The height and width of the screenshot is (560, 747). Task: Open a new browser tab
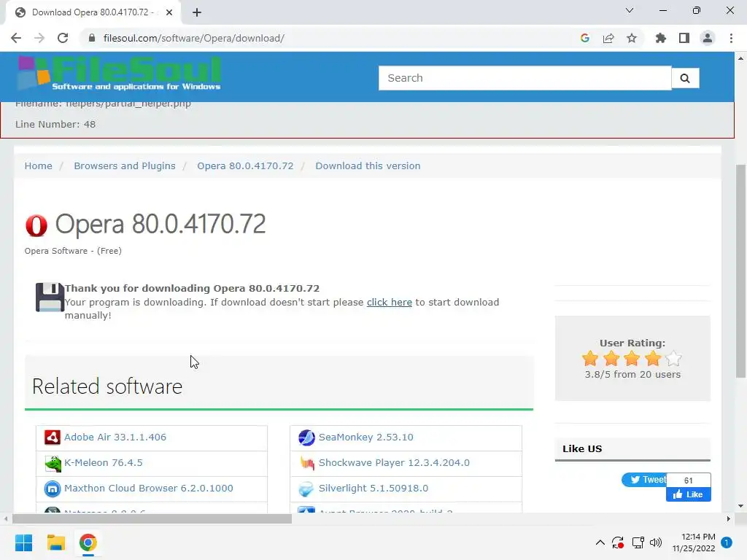[197, 12]
